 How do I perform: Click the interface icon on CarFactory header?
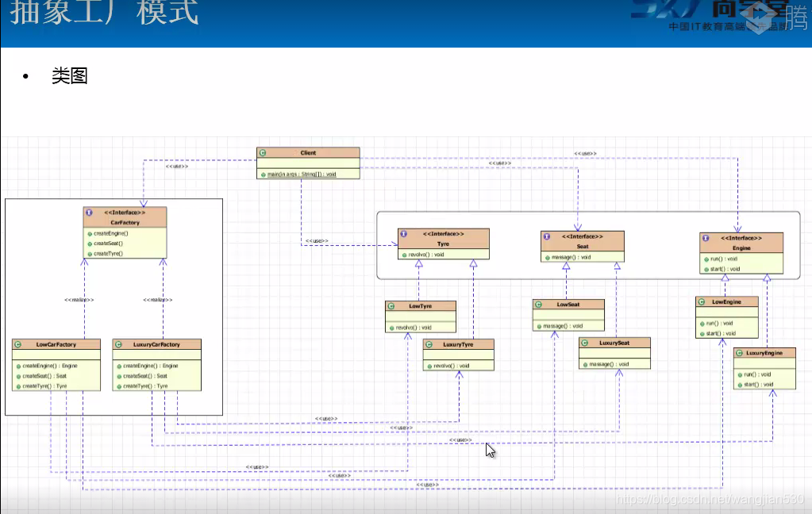pyautogui.click(x=89, y=213)
